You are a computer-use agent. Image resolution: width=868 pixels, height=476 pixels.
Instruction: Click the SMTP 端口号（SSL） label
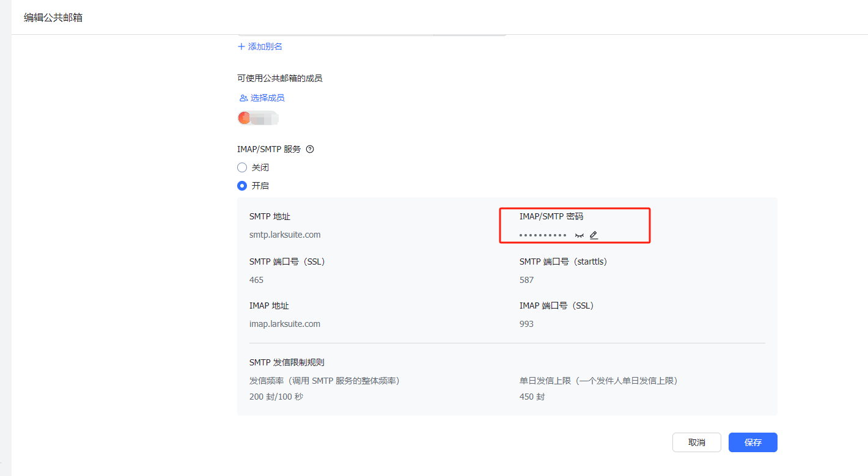(x=289, y=262)
